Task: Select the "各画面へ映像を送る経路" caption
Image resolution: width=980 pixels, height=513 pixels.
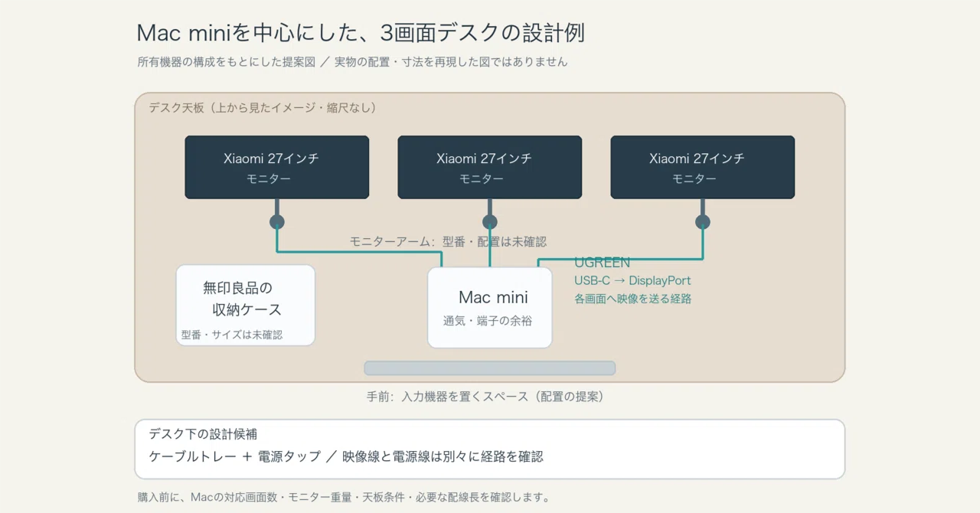Action: [x=632, y=299]
